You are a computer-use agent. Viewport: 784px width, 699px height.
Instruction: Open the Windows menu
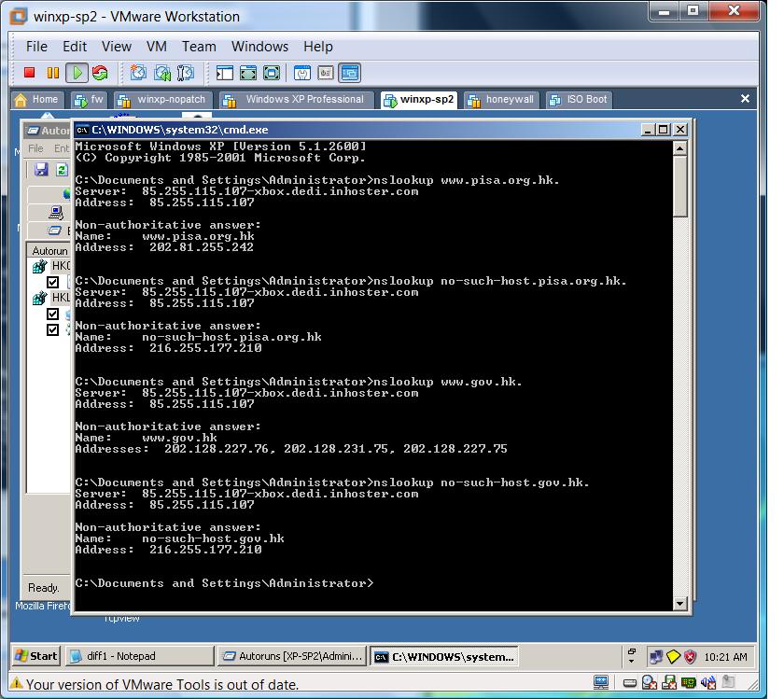point(259,47)
